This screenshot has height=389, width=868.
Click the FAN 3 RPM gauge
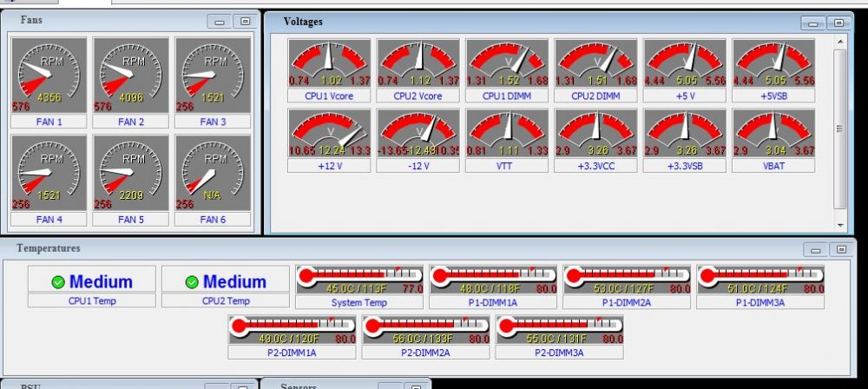(213, 75)
